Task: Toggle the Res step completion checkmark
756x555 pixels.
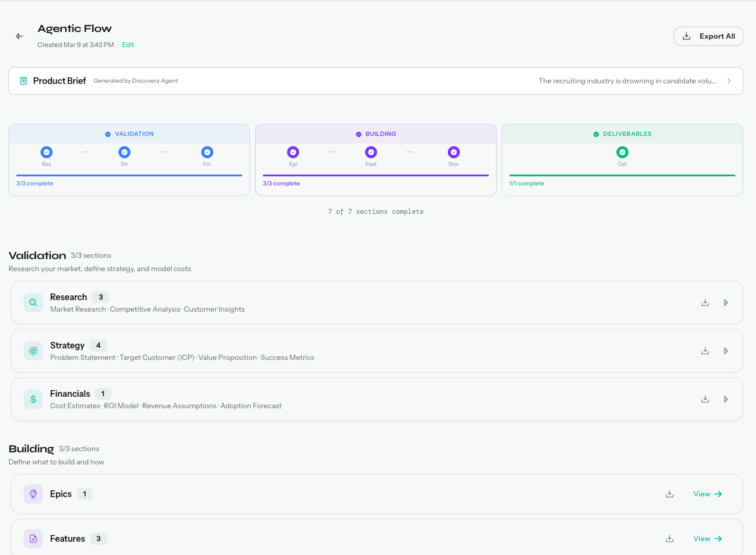Action: 47,152
